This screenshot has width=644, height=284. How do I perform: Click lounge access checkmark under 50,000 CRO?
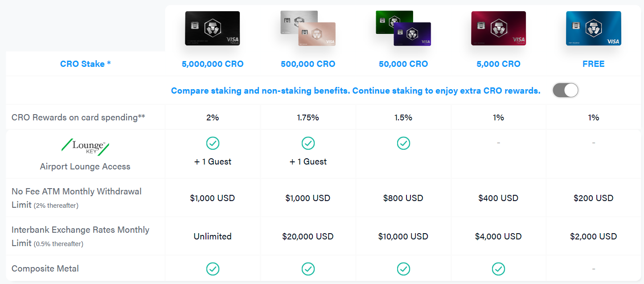pyautogui.click(x=403, y=143)
